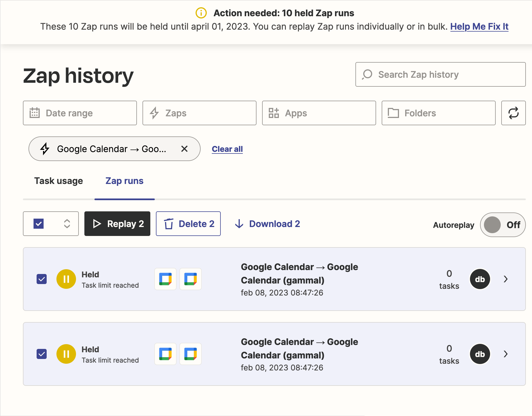Click the Download 2 button
This screenshot has width=532, height=416.
coord(267,224)
